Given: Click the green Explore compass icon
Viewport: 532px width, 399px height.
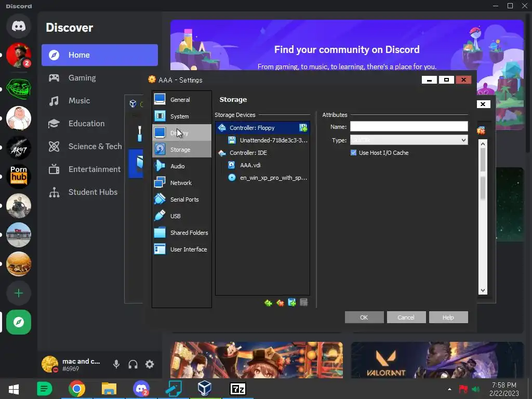Looking at the screenshot, I should [19, 322].
